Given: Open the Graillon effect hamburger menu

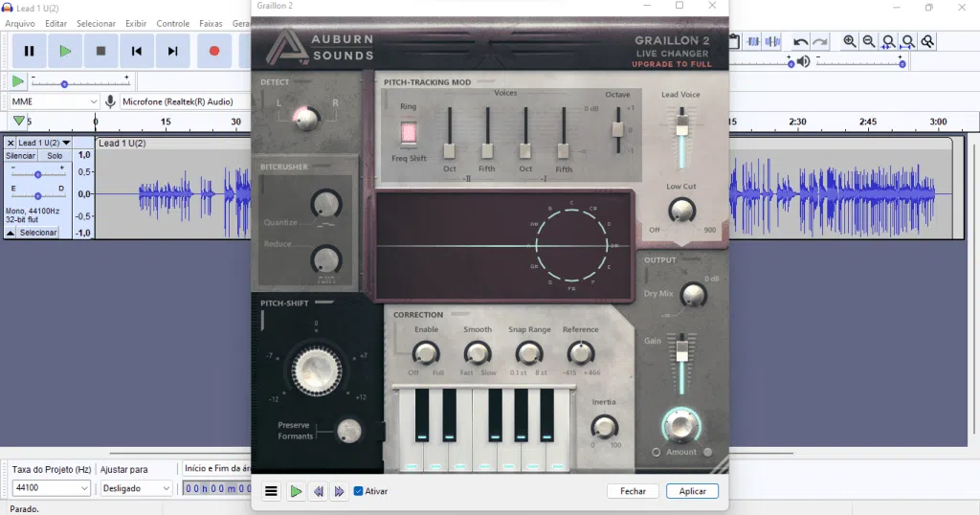Looking at the screenshot, I should click(x=271, y=491).
